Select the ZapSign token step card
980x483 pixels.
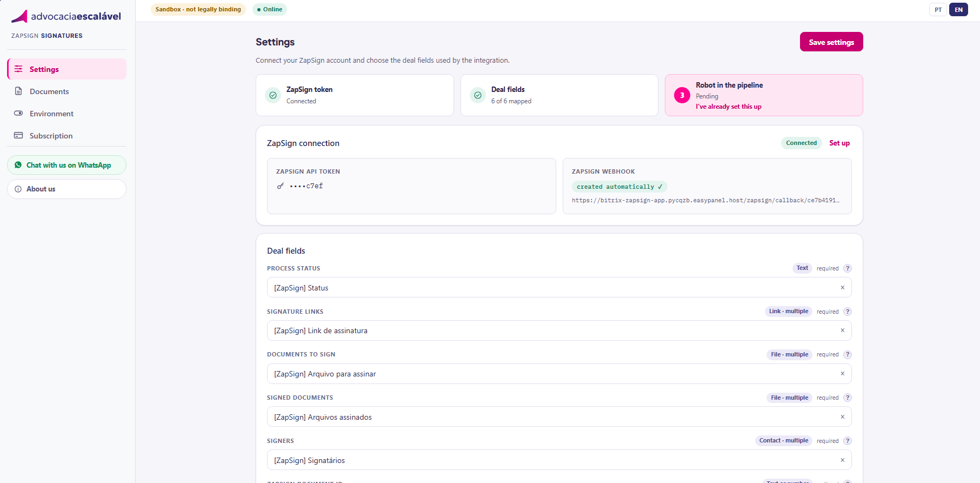click(355, 95)
